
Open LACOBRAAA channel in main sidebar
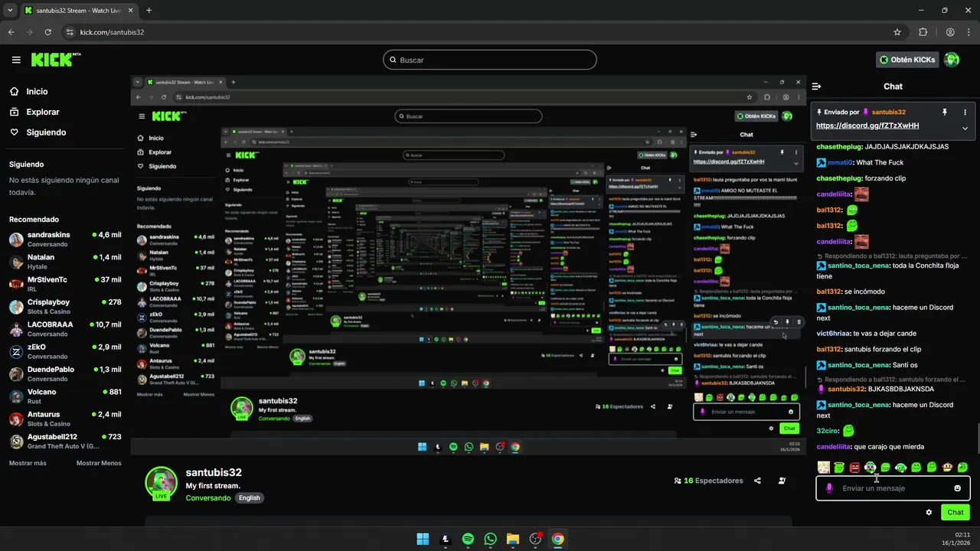(65, 328)
